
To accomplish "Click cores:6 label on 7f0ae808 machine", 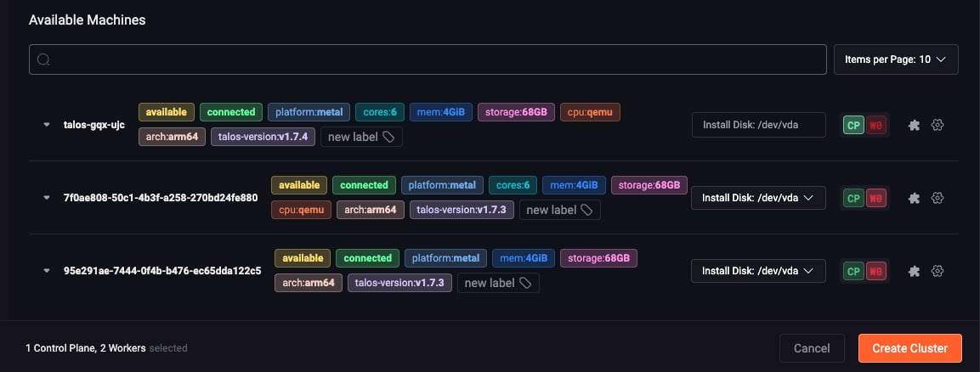I will point(513,185).
